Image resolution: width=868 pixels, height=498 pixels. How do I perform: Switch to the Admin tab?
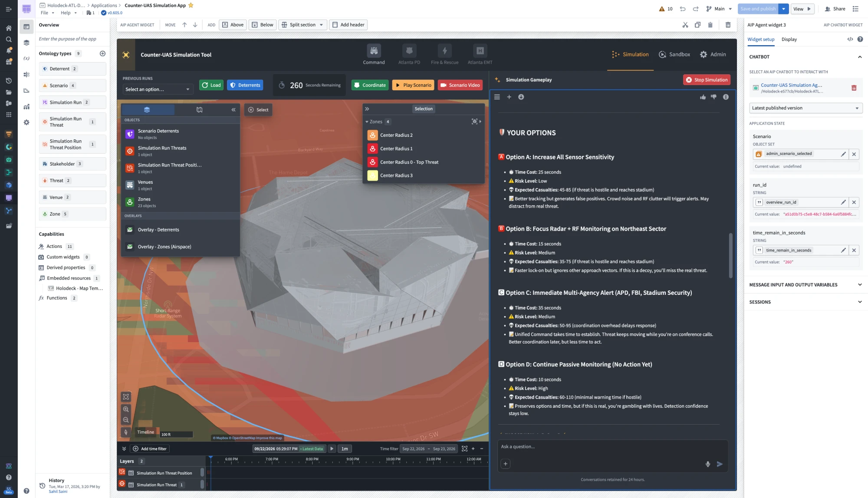[x=713, y=55]
